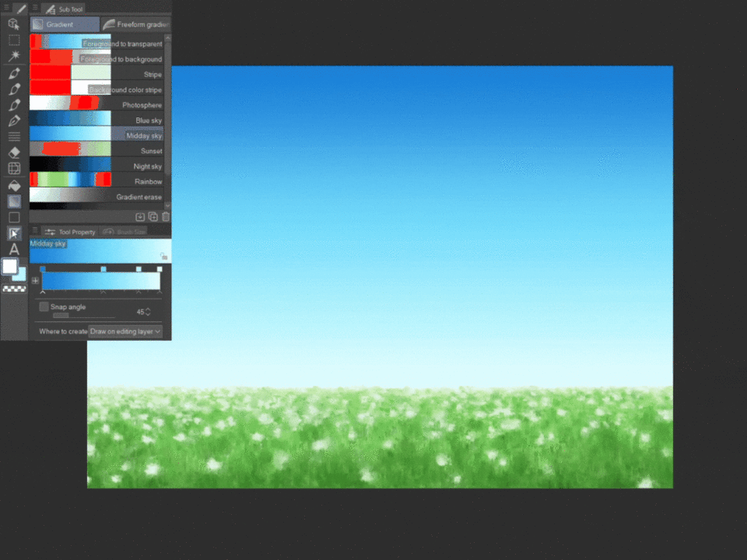Select the light blue sub color swatch
Image resolution: width=747 pixels, height=560 pixels.
pos(21,275)
